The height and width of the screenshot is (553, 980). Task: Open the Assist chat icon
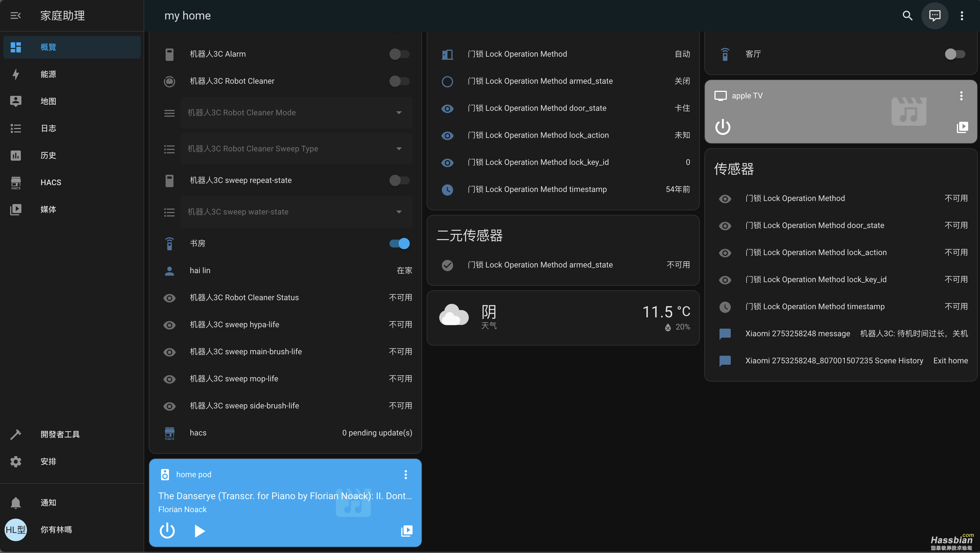tap(935, 16)
